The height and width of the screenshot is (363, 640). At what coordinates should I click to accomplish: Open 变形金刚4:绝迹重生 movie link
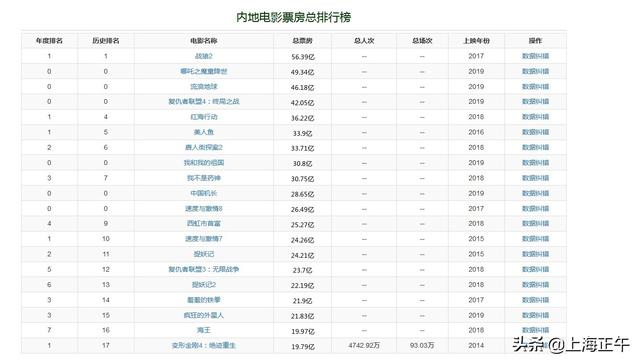pyautogui.click(x=204, y=345)
